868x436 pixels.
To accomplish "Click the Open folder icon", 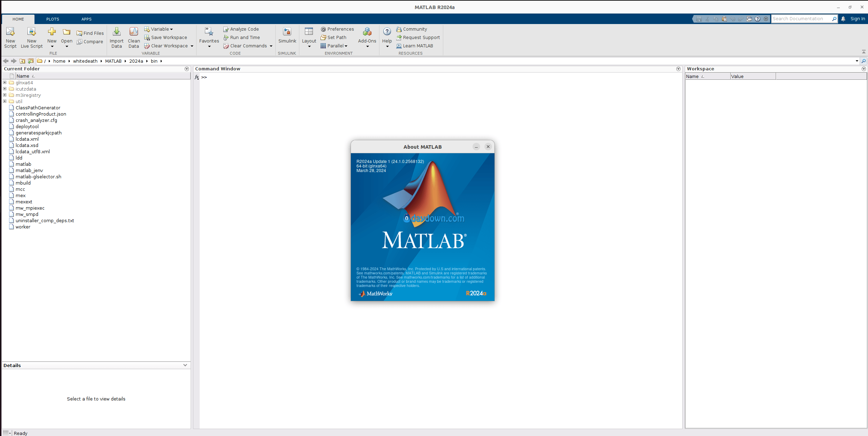I will (67, 32).
